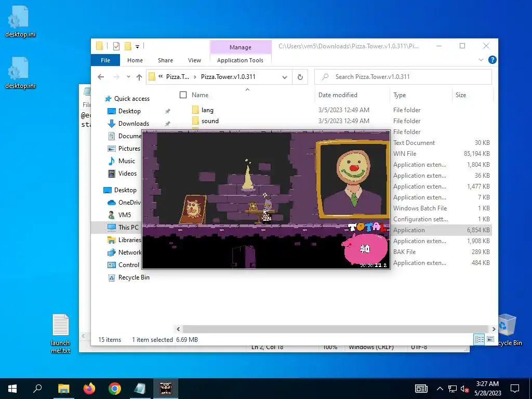532x399 pixels.
Task: Open the Windows Start menu
Action: 12,389
